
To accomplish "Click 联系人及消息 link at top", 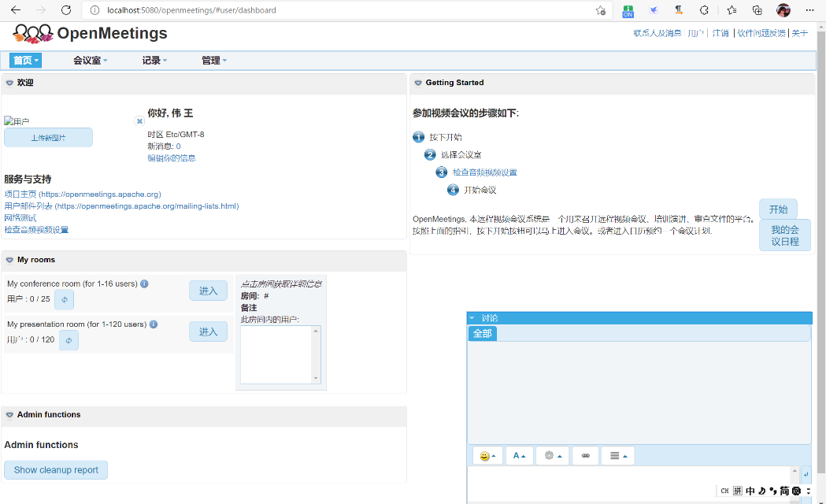I will click(657, 33).
